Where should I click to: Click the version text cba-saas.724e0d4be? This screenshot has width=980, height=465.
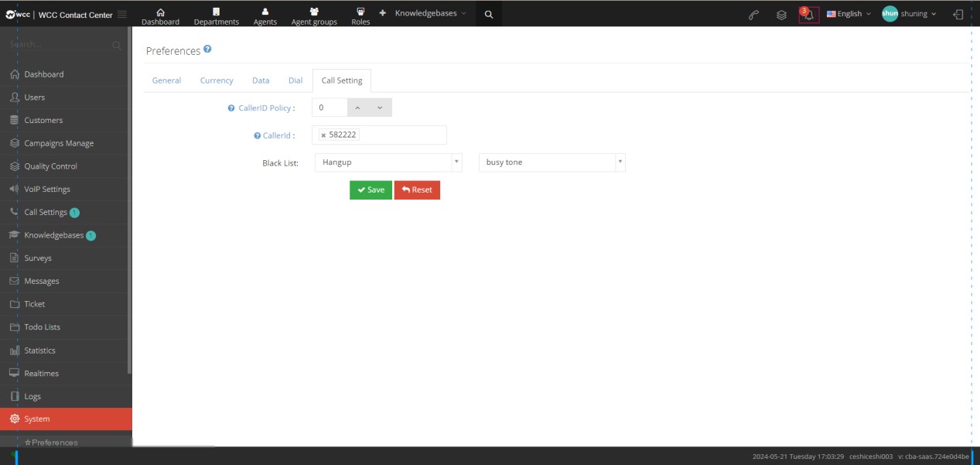[x=934, y=456]
